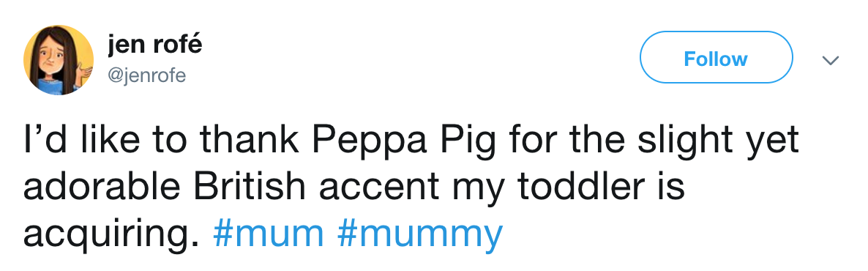Follow the @jenrofe account
The width and height of the screenshot is (868, 271).
pyautogui.click(x=716, y=58)
